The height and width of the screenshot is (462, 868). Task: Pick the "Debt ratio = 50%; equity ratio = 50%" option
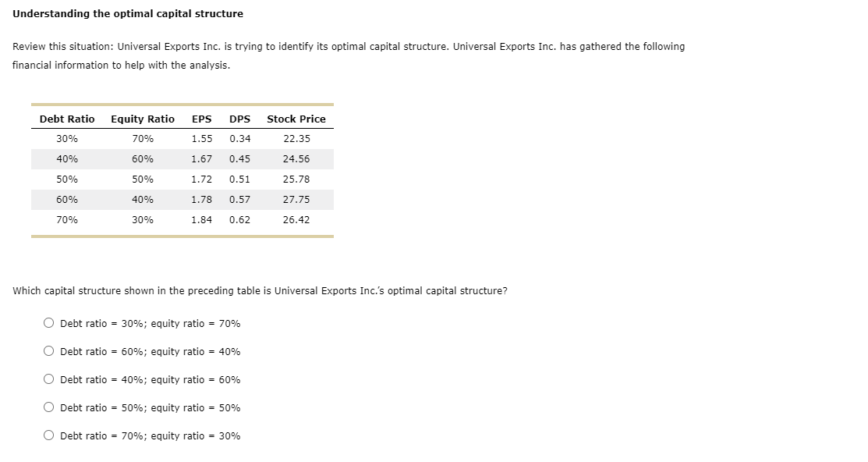coord(48,408)
